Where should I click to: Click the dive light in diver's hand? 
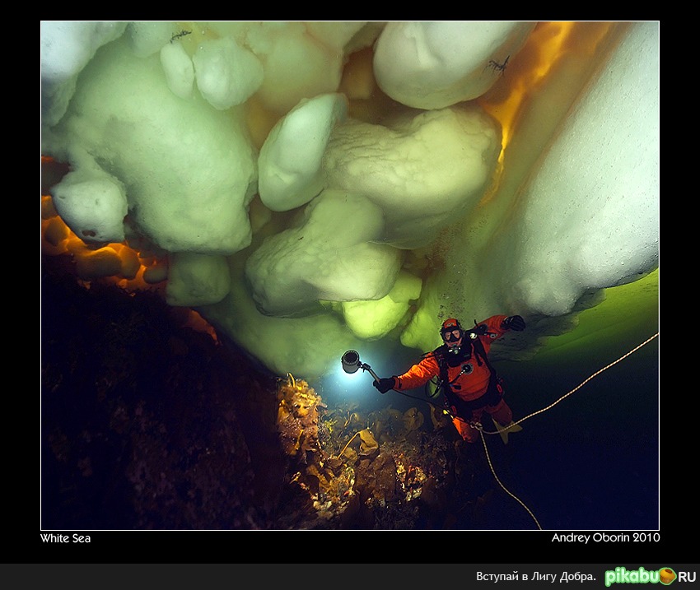pos(352,360)
